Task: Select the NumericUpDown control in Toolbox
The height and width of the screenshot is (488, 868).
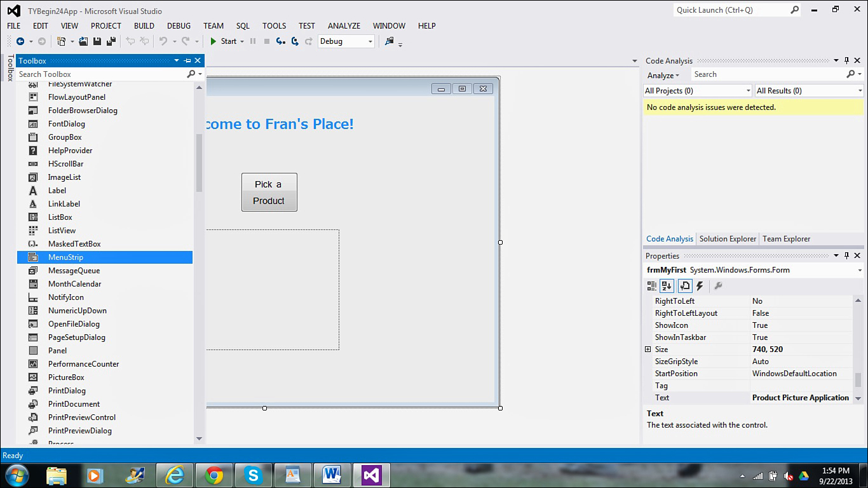Action: pos(105,311)
